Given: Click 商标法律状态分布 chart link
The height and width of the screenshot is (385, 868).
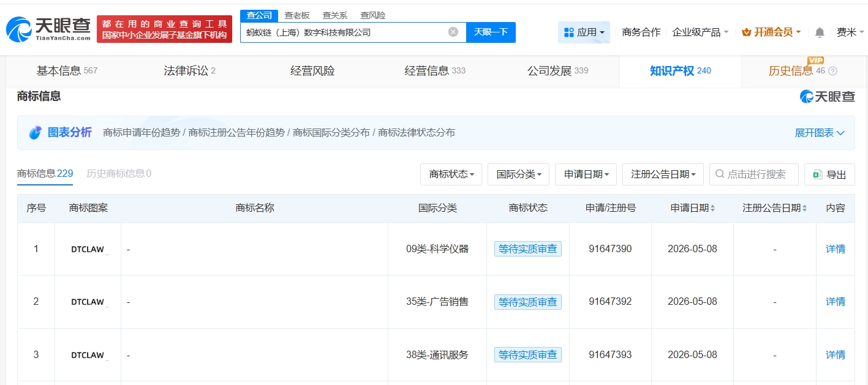Looking at the screenshot, I should [x=417, y=133].
